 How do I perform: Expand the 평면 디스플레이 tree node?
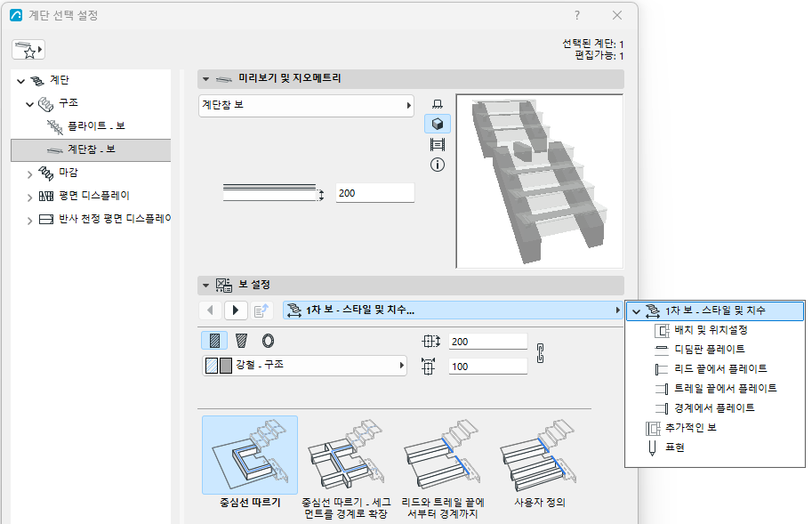[29, 197]
